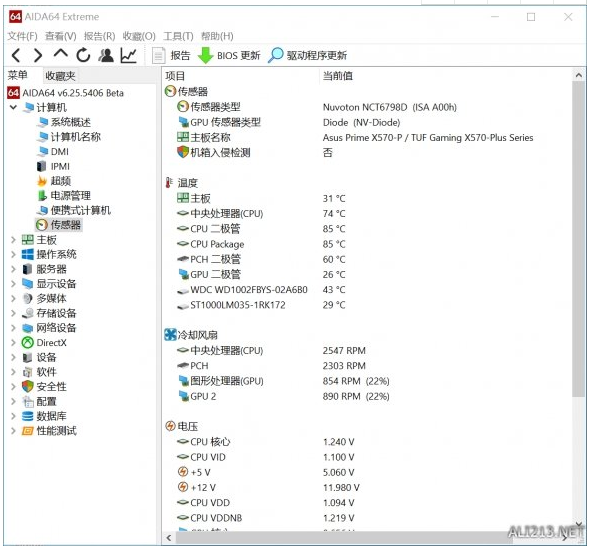
Task: Open the 工具(T) menu
Action: point(178,36)
